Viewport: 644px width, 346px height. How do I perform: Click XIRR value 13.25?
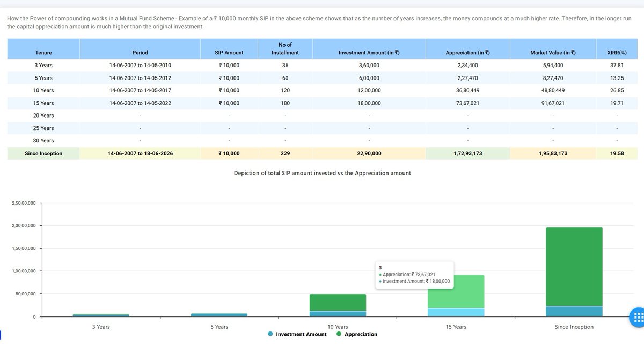[x=617, y=78]
